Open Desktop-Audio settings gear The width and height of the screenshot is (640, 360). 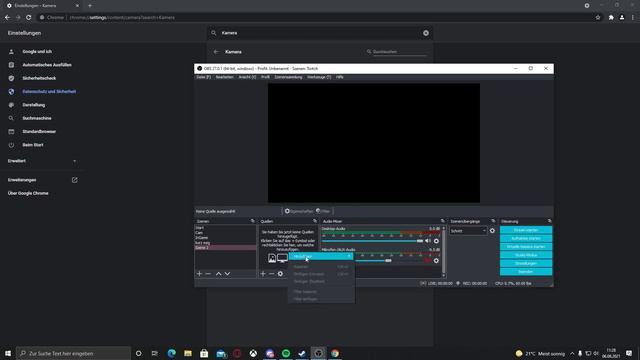click(x=436, y=241)
